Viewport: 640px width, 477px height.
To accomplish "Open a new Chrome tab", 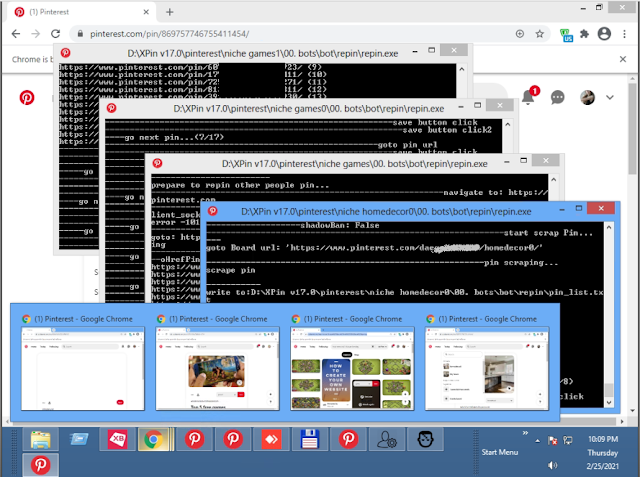I will [169, 12].
